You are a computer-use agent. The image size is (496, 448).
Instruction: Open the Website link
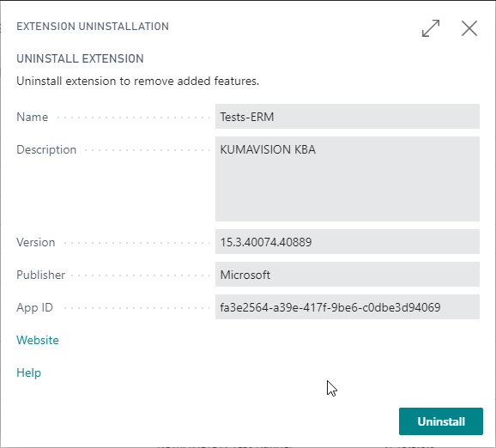(x=38, y=340)
